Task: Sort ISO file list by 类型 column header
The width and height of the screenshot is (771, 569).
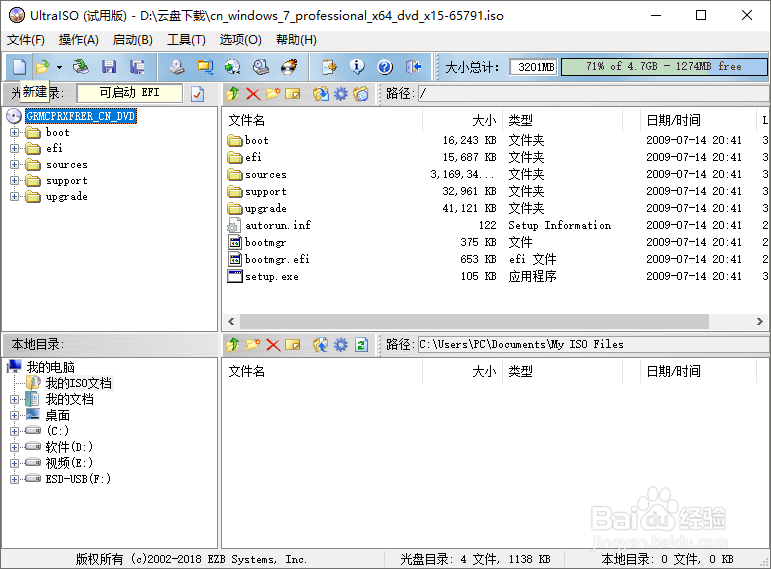Action: pyautogui.click(x=563, y=120)
